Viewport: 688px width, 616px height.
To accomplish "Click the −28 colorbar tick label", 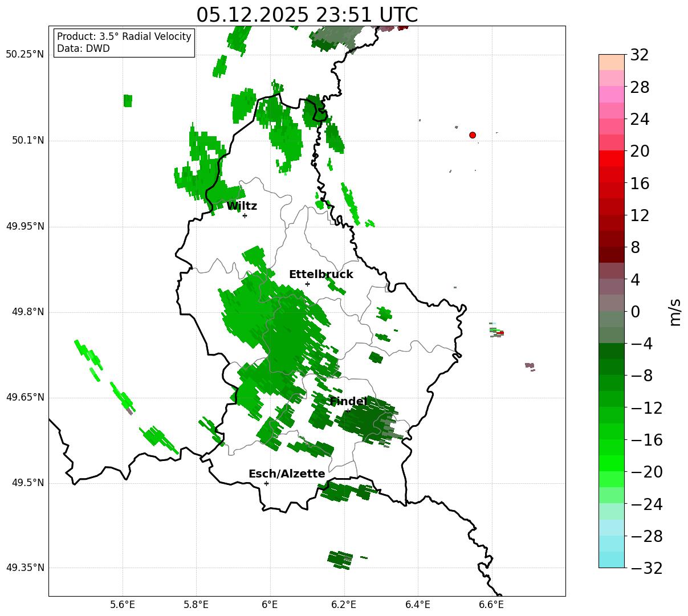I will pos(646,536).
